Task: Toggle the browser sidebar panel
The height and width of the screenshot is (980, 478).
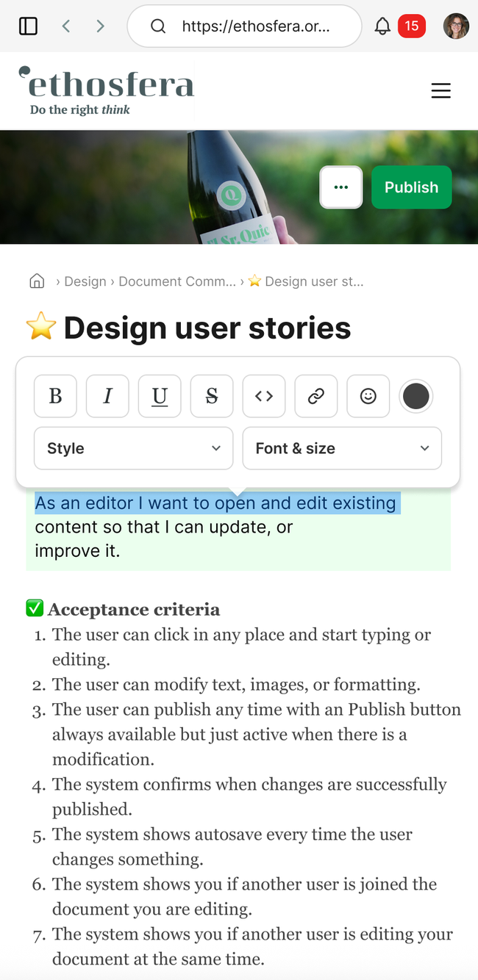Action: [x=28, y=26]
